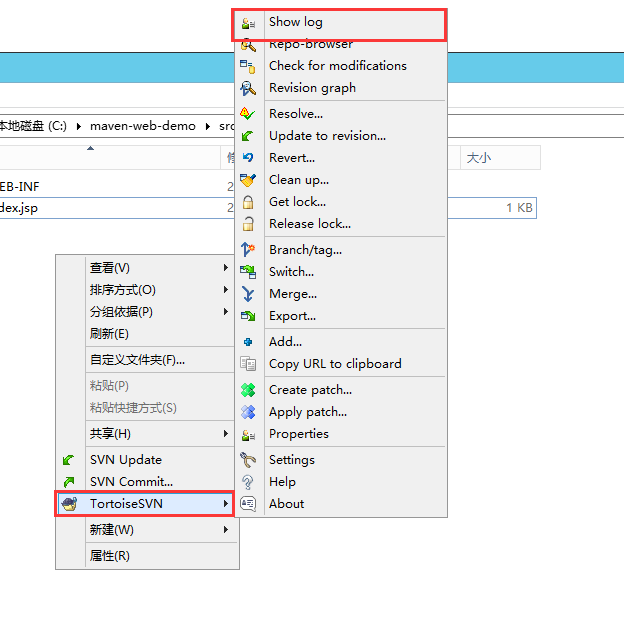
Task: Click the SVN Commit green arrow icon
Action: (69, 482)
